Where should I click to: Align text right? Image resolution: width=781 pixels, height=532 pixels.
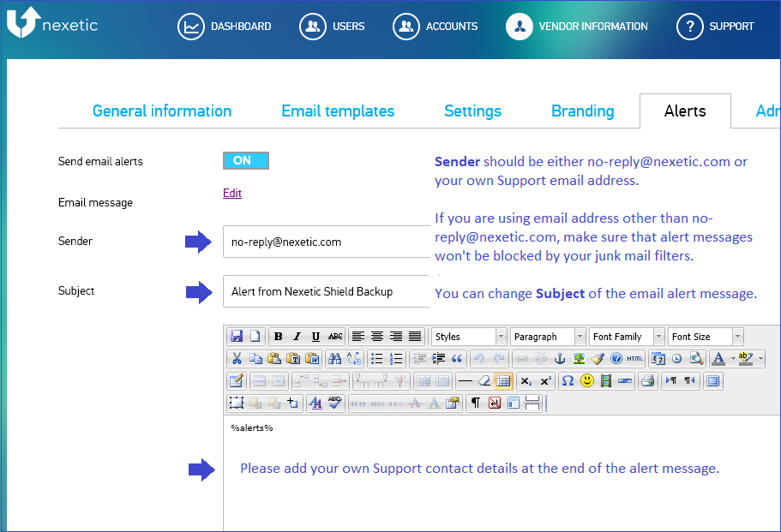tap(396, 337)
